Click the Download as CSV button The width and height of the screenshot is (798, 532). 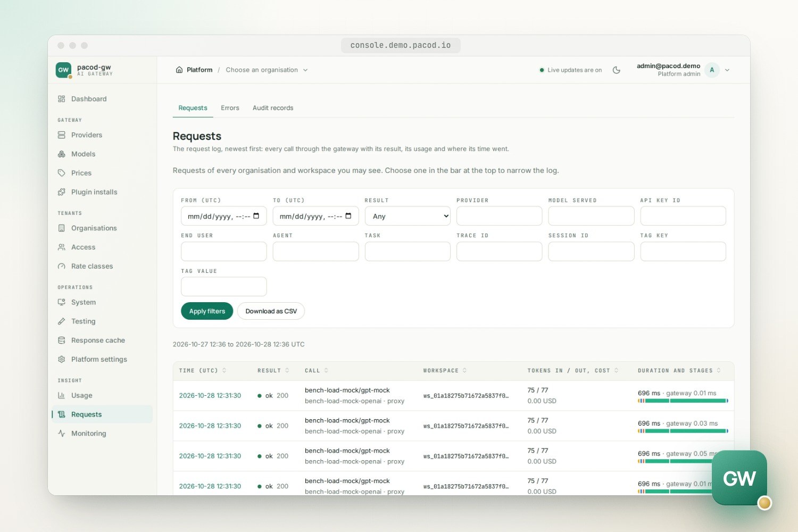point(271,311)
